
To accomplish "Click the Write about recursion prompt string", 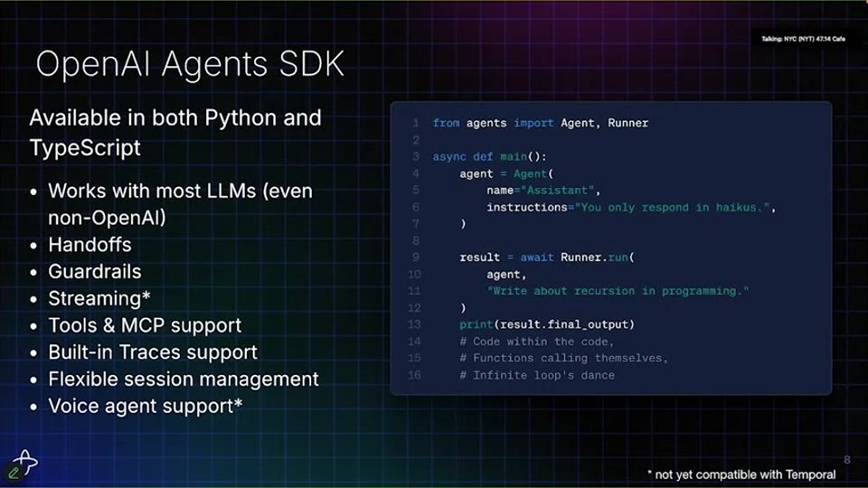I will point(618,291).
